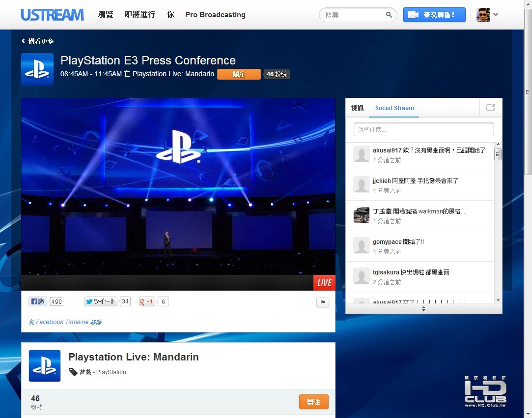532x418 pixels.
Task: Click the camera broadcast button in header
Action: click(434, 15)
